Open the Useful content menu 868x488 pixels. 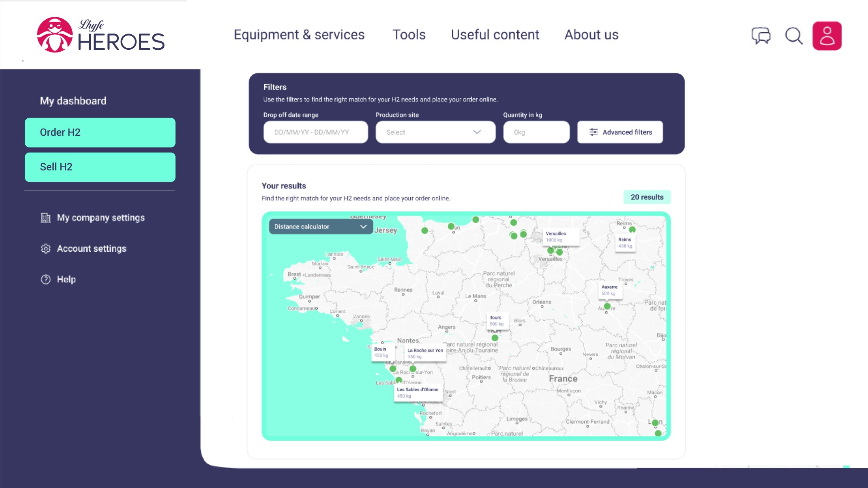click(495, 35)
